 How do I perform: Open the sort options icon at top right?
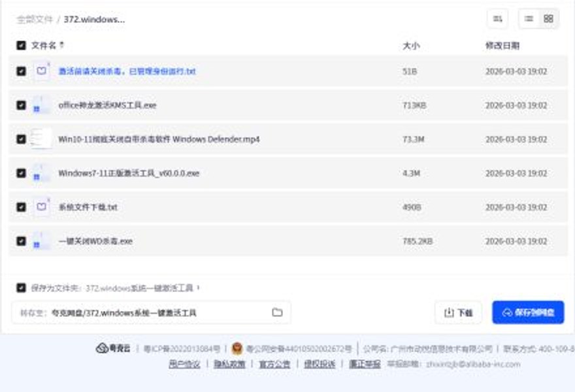[x=497, y=19]
